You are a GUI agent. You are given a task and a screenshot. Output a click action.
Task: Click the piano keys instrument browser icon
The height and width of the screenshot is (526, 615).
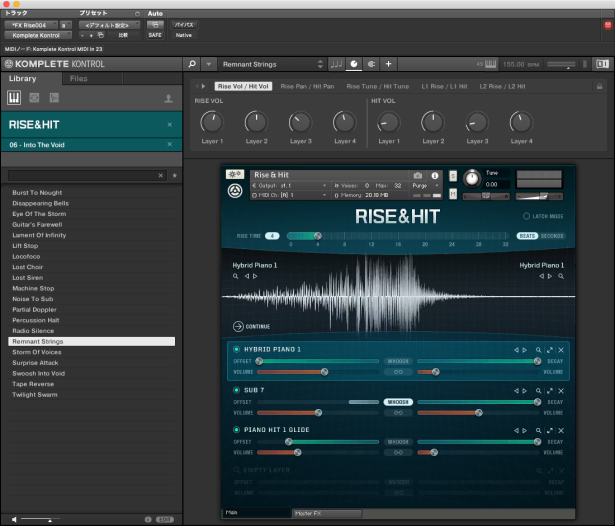click(x=15, y=98)
